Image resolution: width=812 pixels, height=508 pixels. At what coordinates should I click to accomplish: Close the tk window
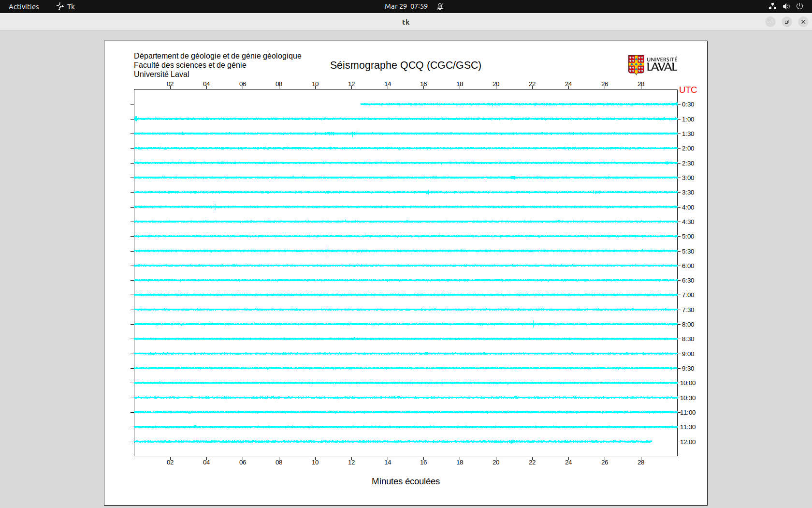(x=803, y=22)
